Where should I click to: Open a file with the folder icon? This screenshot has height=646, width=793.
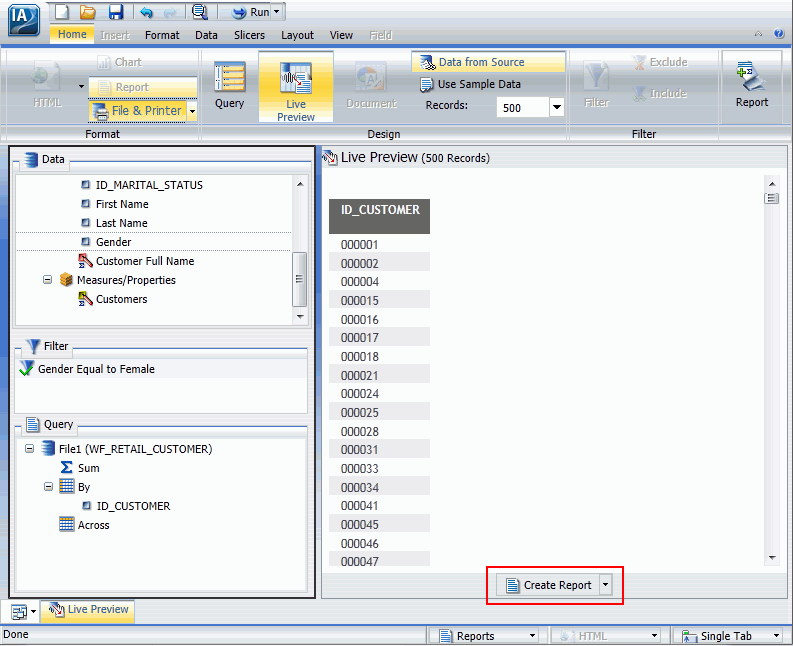88,12
